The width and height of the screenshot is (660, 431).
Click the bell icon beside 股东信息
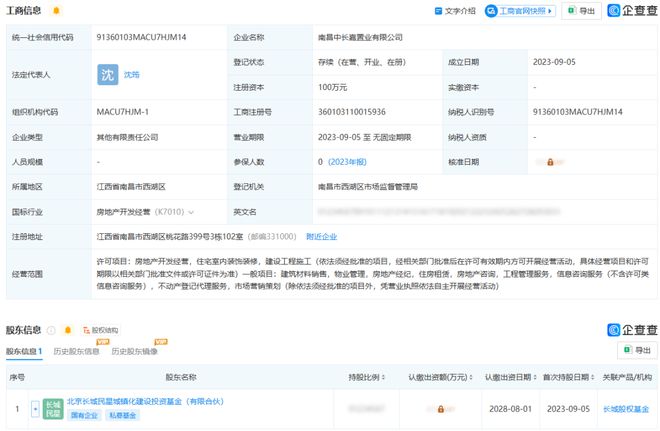(x=68, y=330)
